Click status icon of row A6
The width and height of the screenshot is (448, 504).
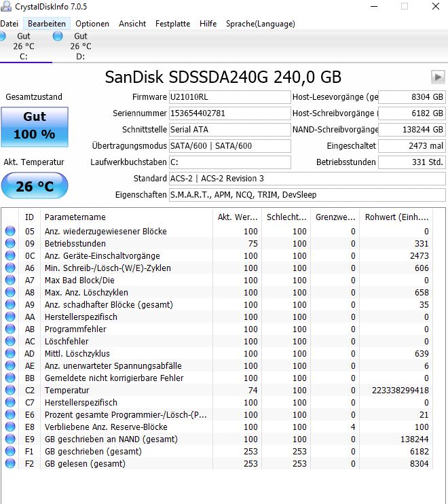click(x=10, y=268)
